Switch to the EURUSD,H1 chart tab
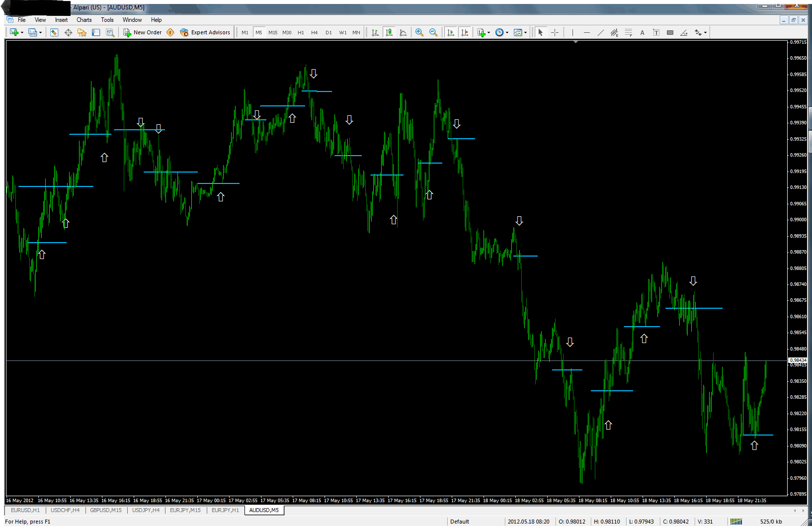812x530 pixels. point(25,510)
